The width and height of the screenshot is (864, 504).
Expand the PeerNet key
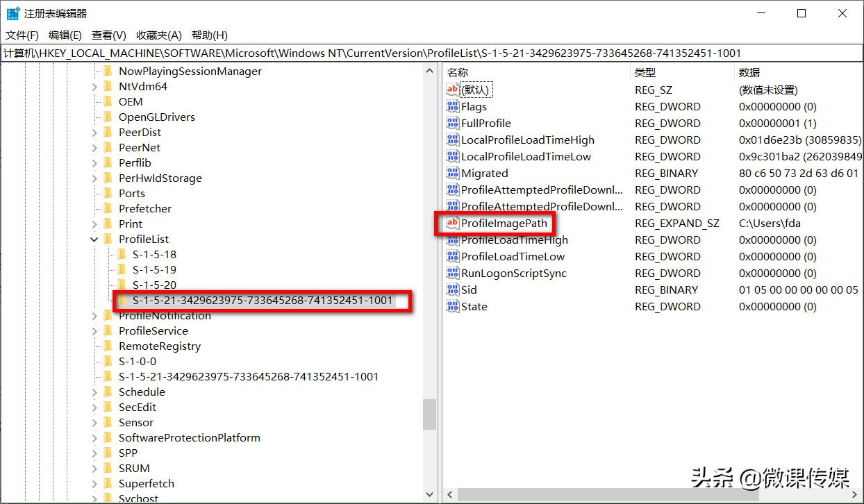tap(95, 147)
